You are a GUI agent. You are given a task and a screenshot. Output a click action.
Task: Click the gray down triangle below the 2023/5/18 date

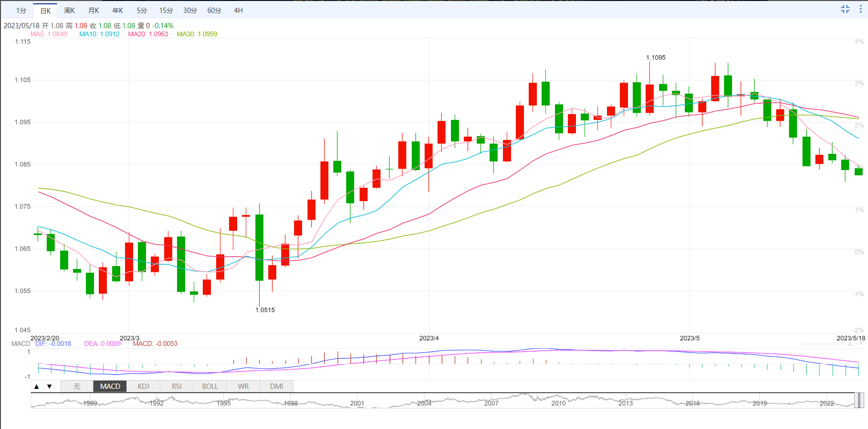pyautogui.click(x=861, y=344)
